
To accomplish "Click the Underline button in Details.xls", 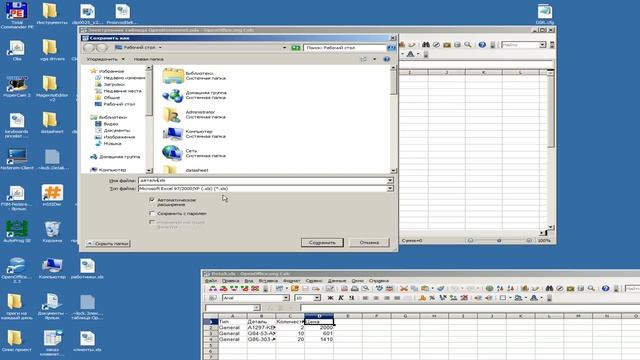I will coord(351,298).
